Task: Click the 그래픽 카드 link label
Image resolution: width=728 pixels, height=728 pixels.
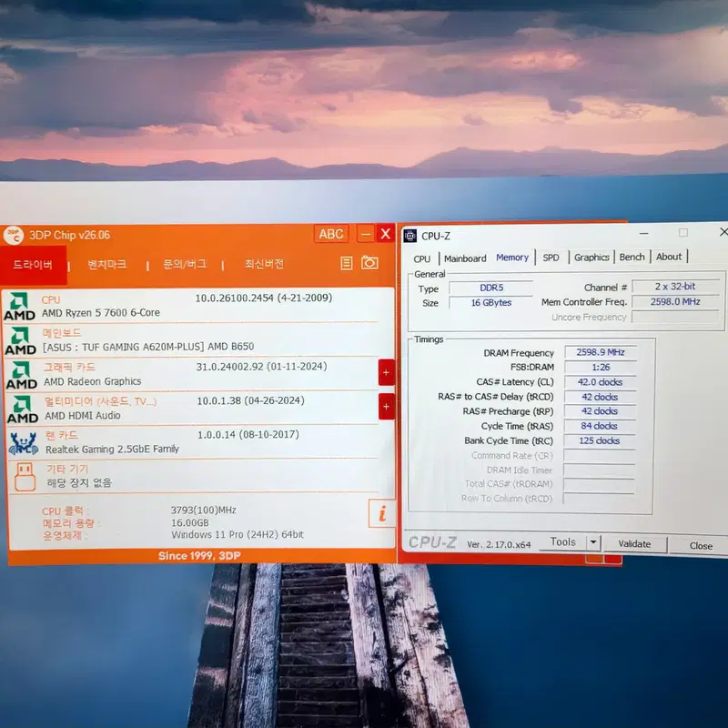Action: pos(70,368)
